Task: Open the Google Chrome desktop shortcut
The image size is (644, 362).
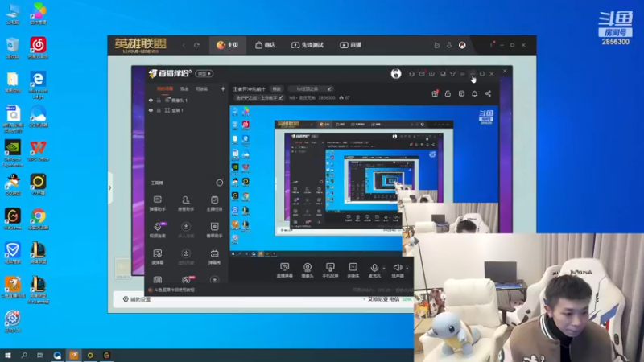Action: [38, 219]
